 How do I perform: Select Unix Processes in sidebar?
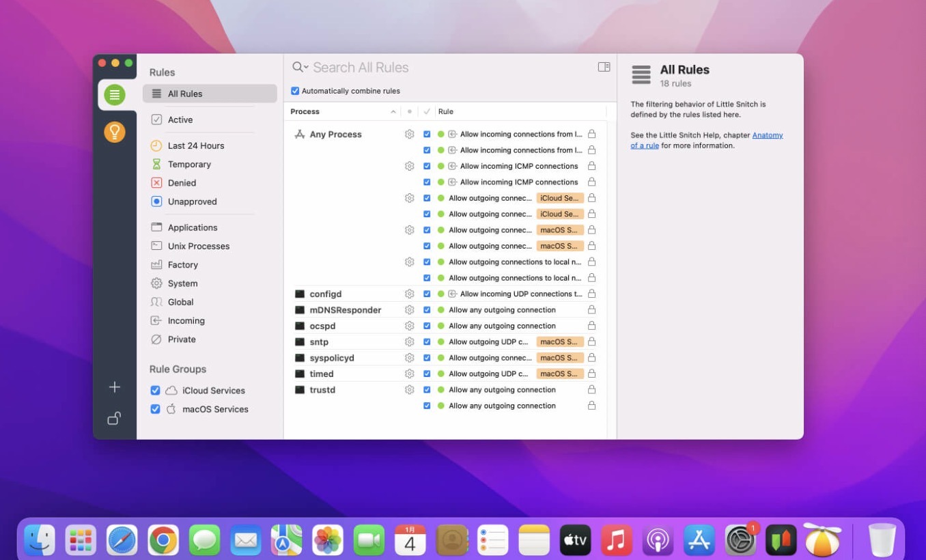pyautogui.click(x=198, y=246)
